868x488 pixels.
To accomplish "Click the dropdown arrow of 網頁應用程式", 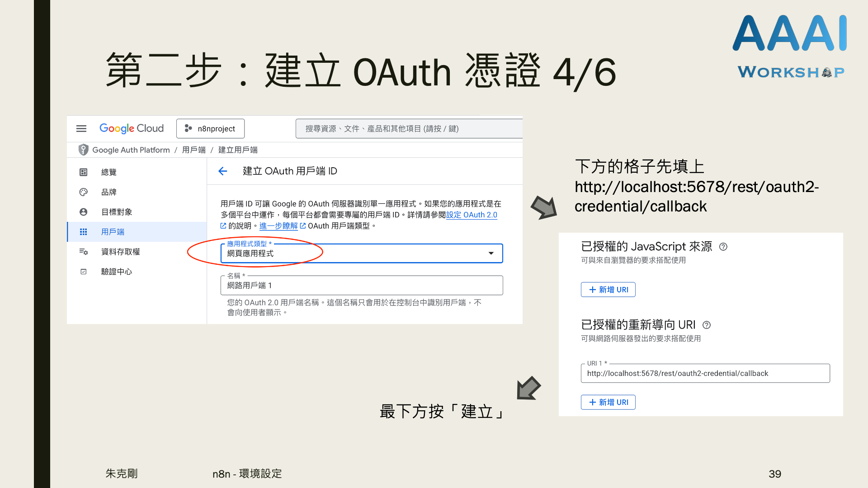I will (x=491, y=253).
